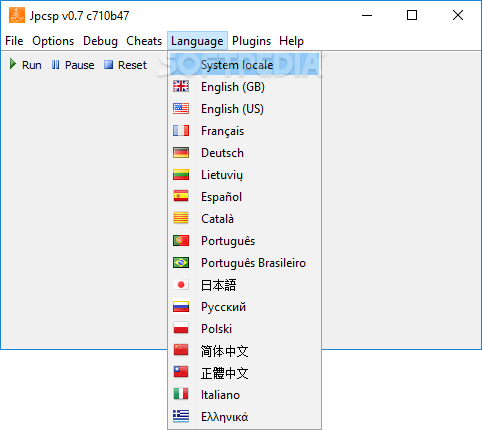Pick Lietuvių from the language list
The width and height of the screenshot is (482, 430).
pos(244,175)
